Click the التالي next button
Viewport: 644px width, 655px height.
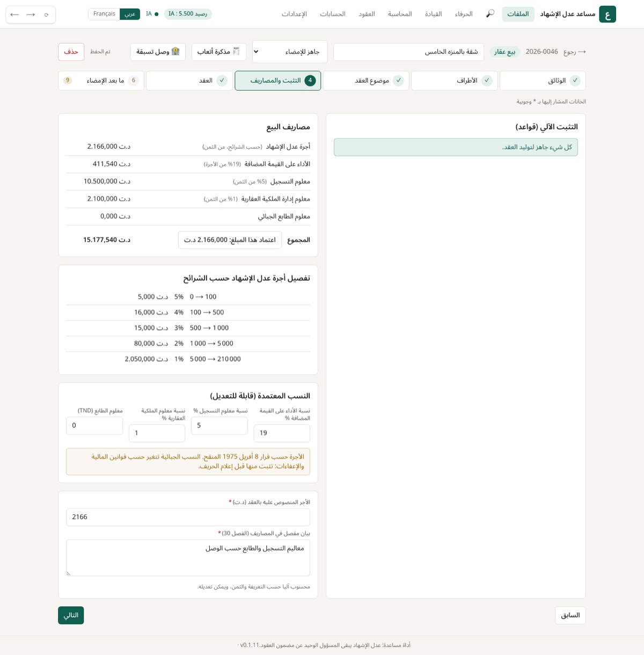tap(71, 615)
